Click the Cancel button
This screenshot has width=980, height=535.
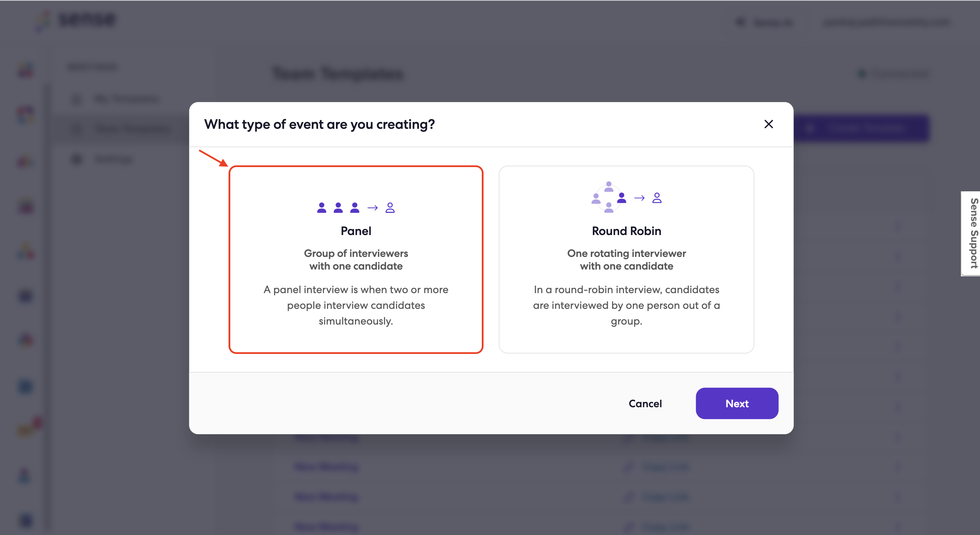tap(645, 403)
